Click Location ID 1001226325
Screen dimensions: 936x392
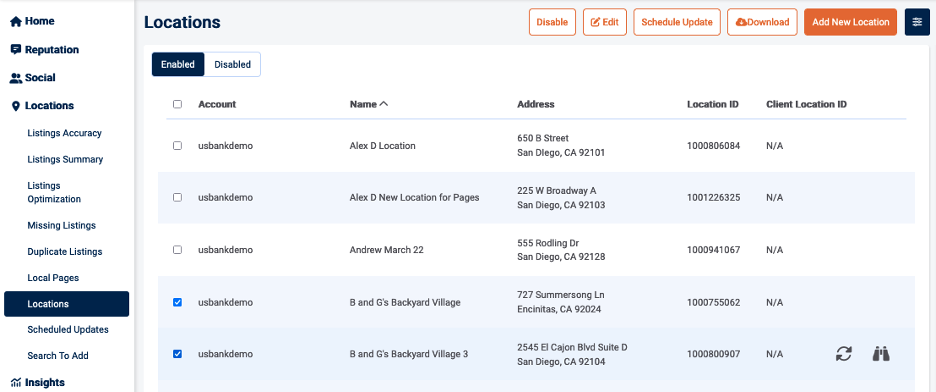click(713, 197)
